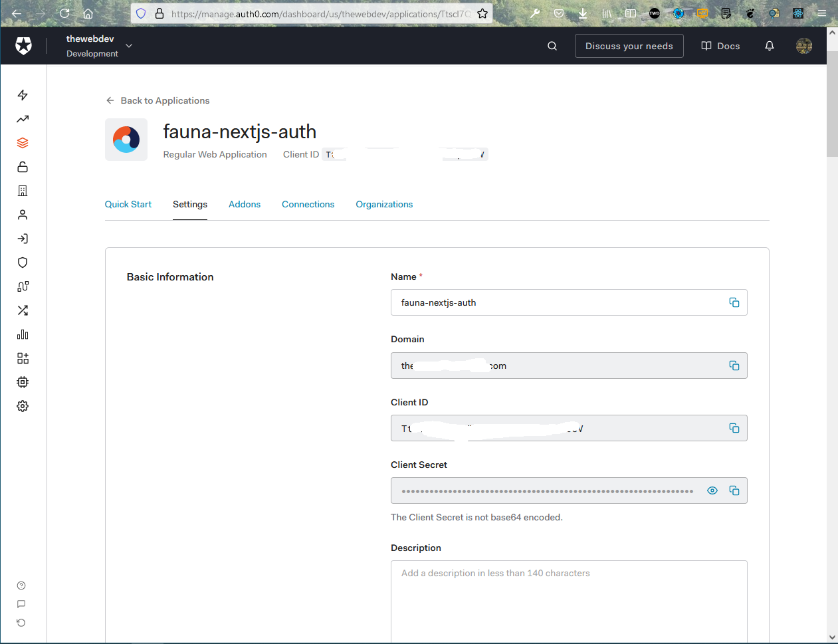838x644 pixels.
Task: Toggle the browser sidebars icon
Action: click(631, 13)
